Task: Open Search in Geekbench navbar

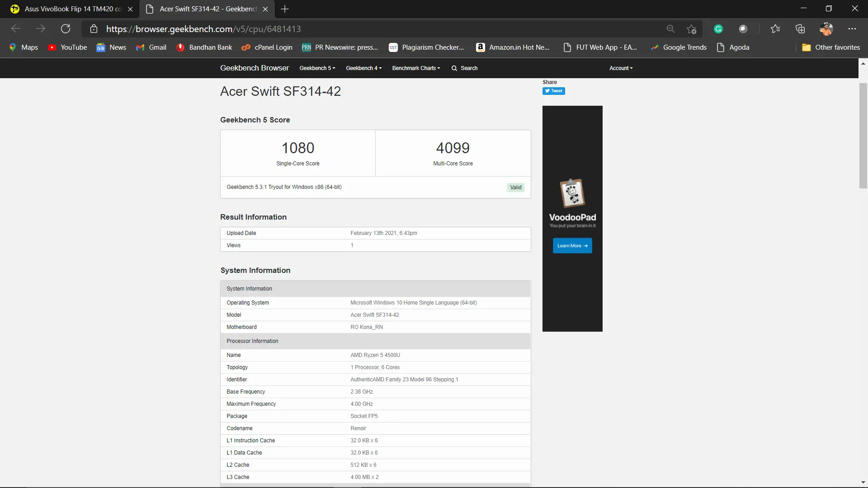Action: (464, 68)
